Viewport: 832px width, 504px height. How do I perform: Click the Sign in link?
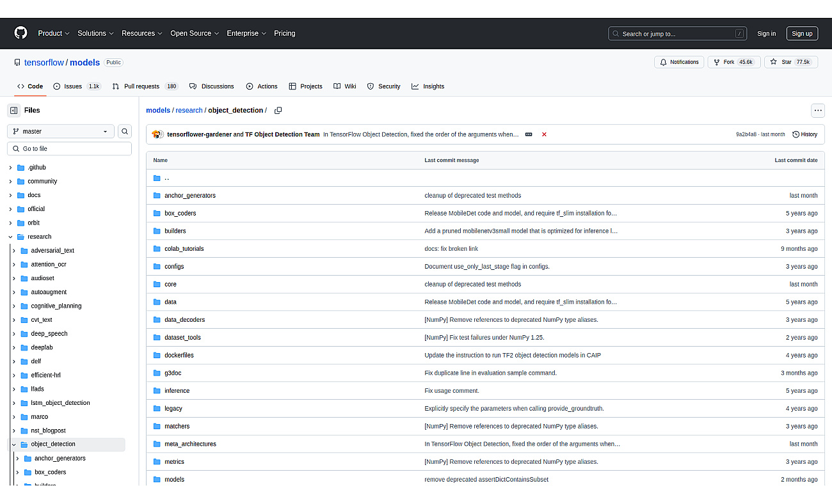tap(766, 33)
